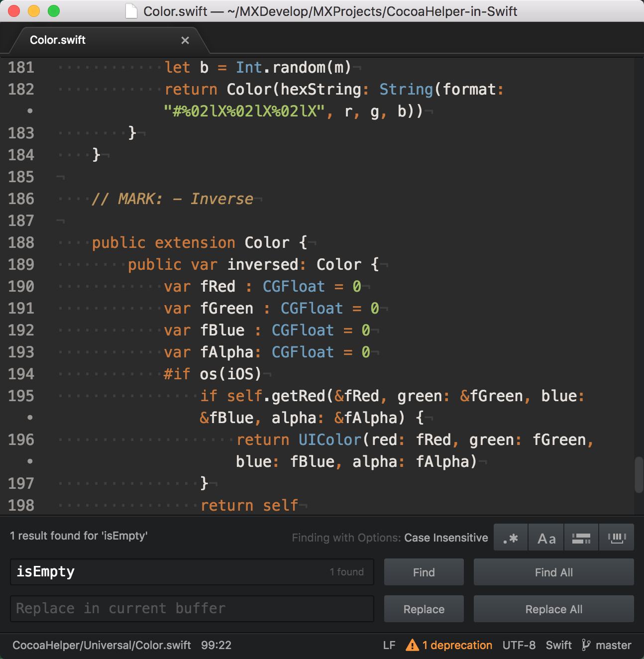Screen dimensions: 644x659
Task: Change the Swift grammar in status bar
Action: point(558,646)
